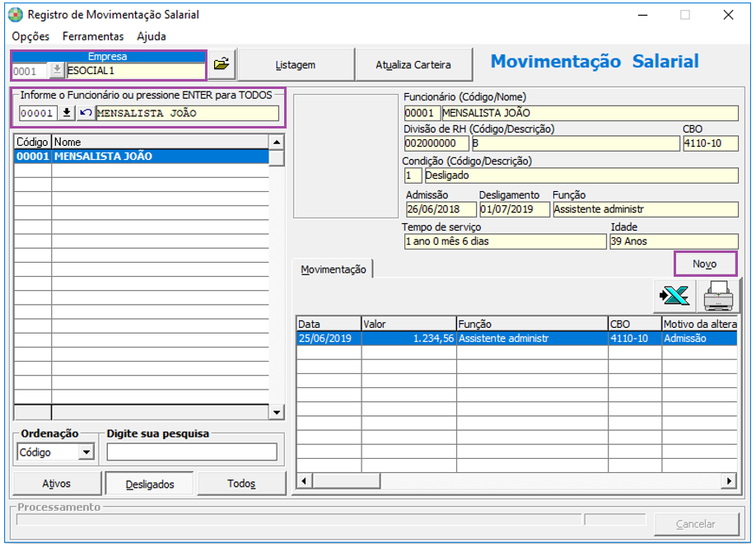756x552 pixels.
Task: Click the Condição description field Desligado
Action: point(581,175)
